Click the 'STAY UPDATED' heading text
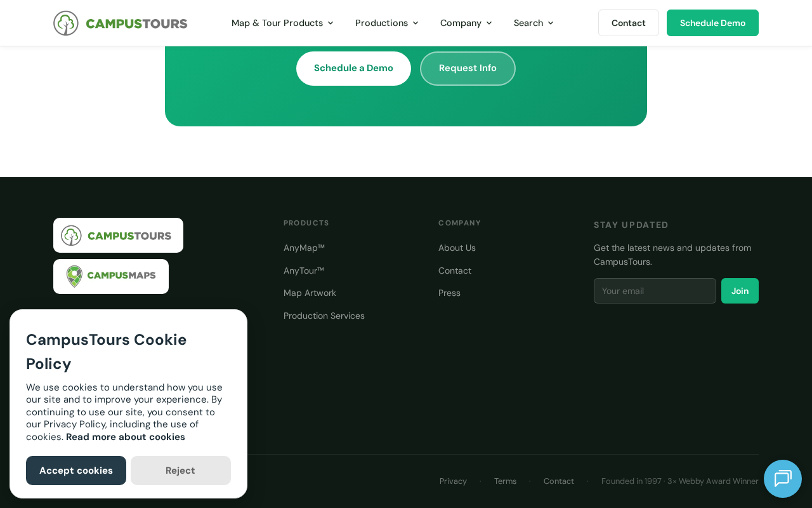Viewport: 812px width, 508px height. coord(631,225)
